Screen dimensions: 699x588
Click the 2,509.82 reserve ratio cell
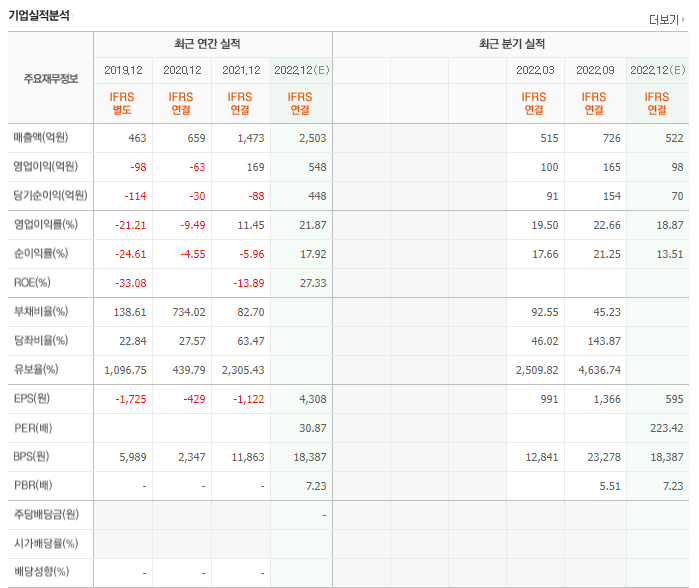pos(537,370)
